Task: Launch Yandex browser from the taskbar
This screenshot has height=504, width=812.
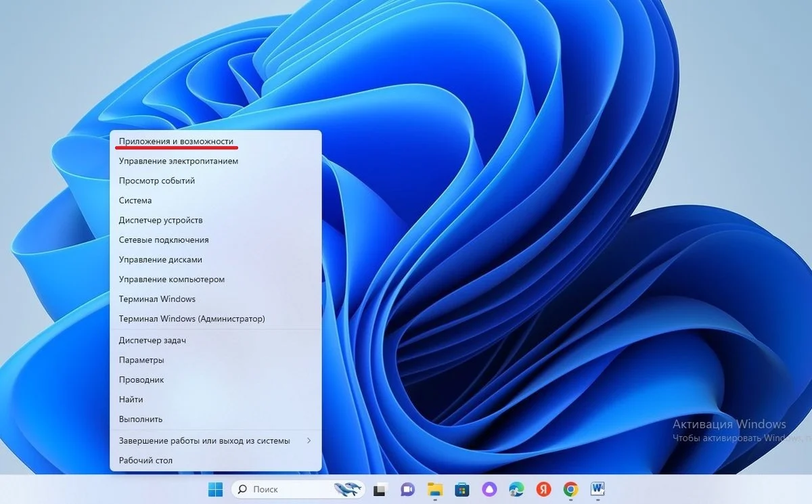Action: tap(543, 488)
